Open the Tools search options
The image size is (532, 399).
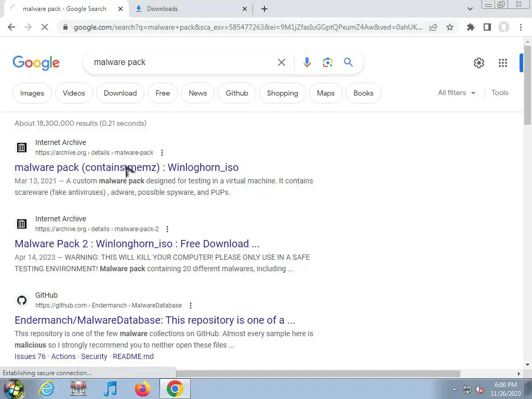pos(500,92)
